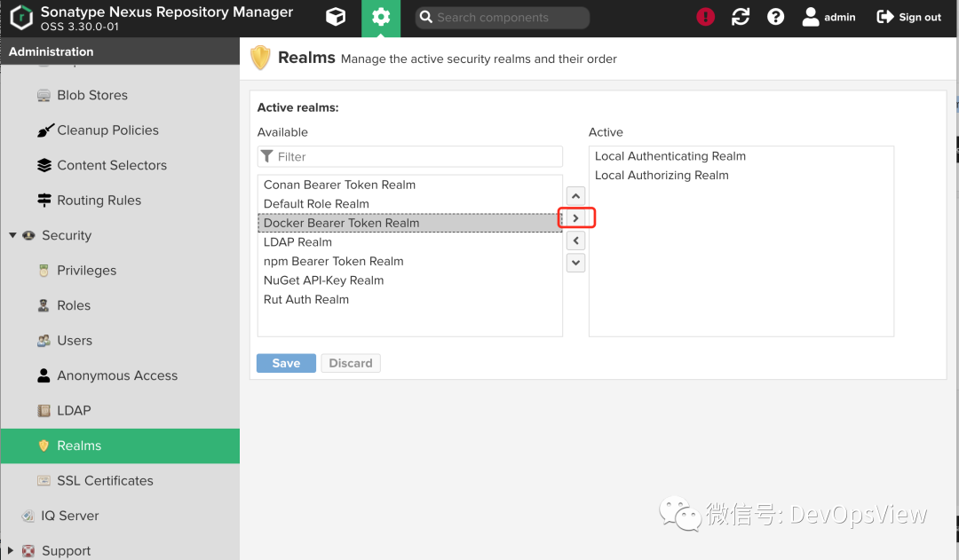Remove realm with left arrow button
Viewport: 959px width, 560px height.
coord(575,241)
